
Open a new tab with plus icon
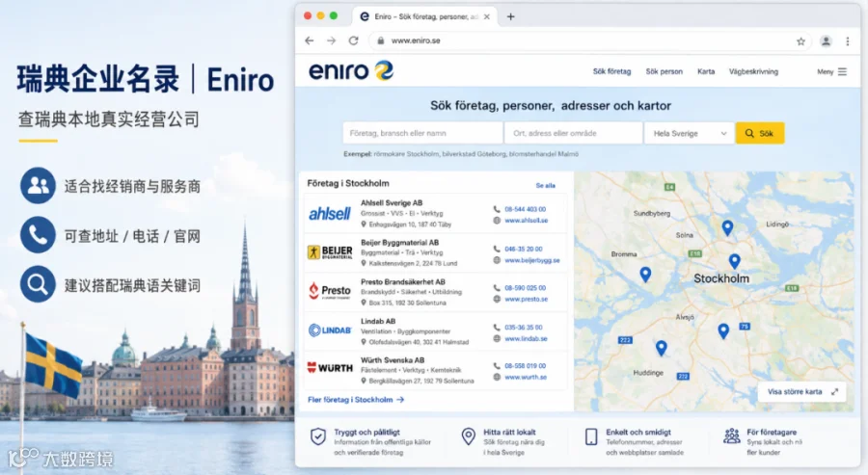point(510,16)
